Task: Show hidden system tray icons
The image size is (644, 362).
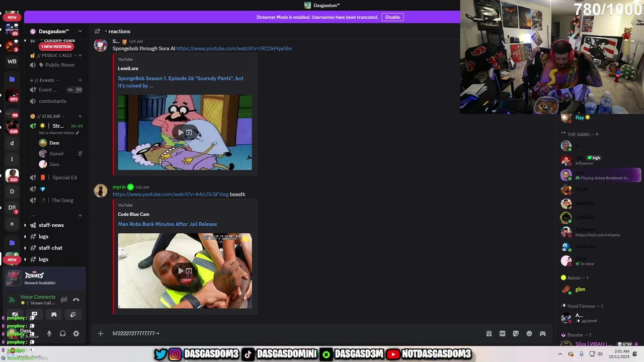Action: coord(560,354)
